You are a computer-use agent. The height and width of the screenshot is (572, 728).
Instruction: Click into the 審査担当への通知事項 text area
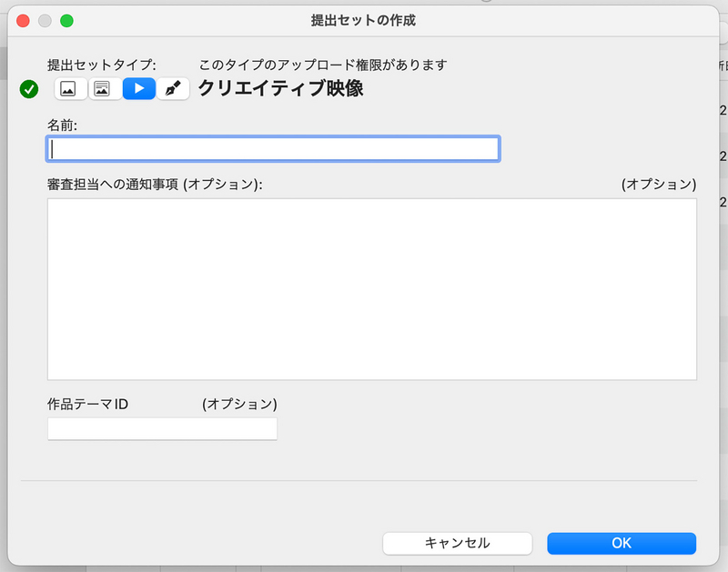(372, 289)
